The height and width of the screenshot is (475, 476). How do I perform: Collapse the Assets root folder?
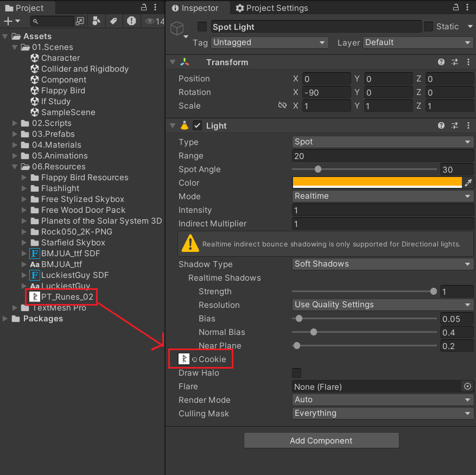pos(5,36)
